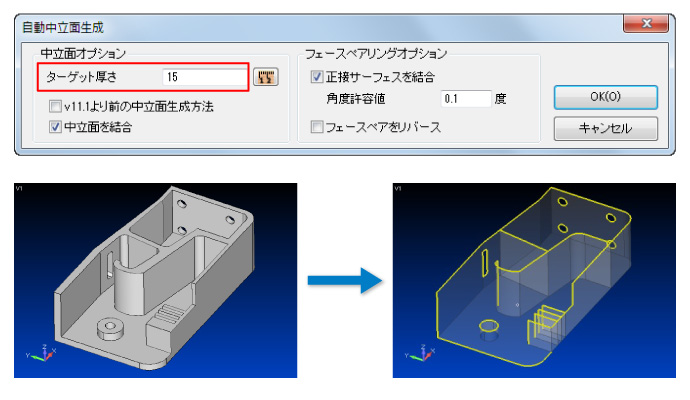
Task: Click the 角度許容値 input field
Action: 466,99
